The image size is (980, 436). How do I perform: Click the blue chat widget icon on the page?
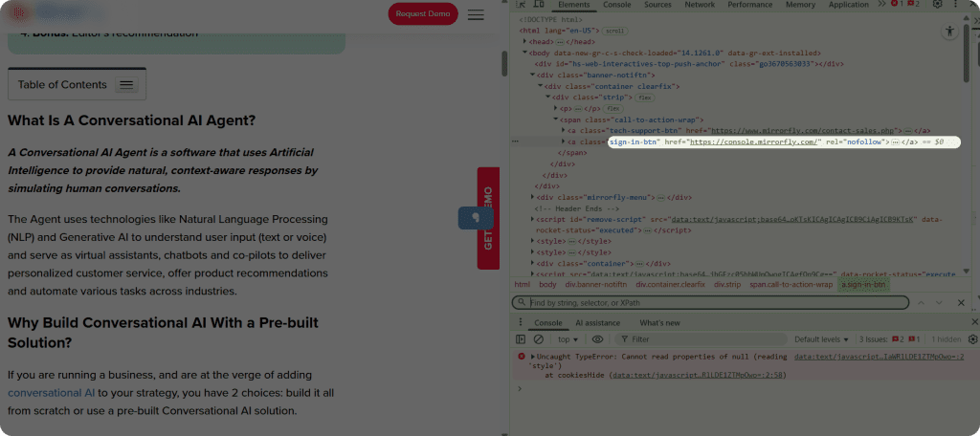point(476,218)
